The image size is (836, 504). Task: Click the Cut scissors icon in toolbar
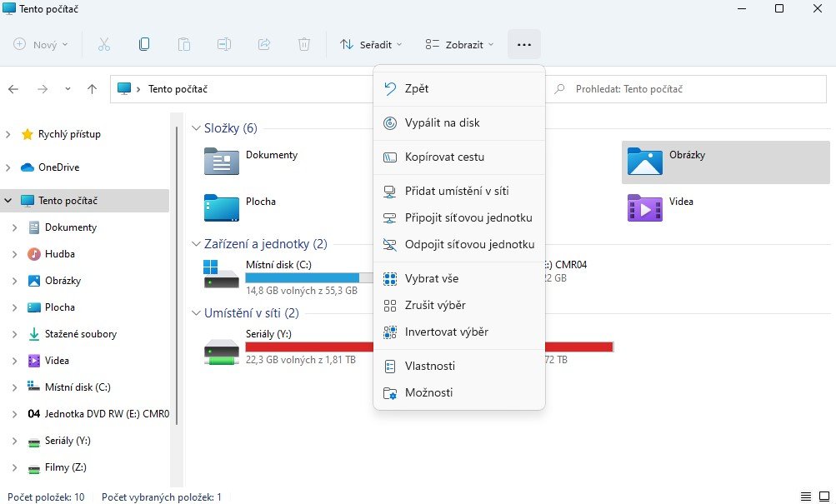coord(104,44)
